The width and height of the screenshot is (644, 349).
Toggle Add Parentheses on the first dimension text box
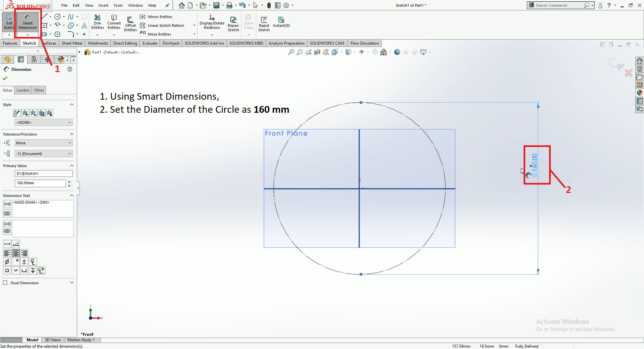coord(7,204)
